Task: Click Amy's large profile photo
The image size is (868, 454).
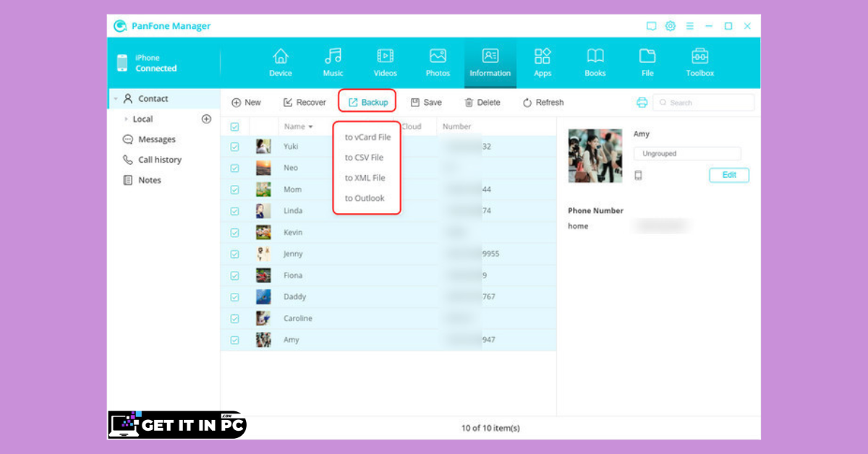Action: click(x=595, y=156)
